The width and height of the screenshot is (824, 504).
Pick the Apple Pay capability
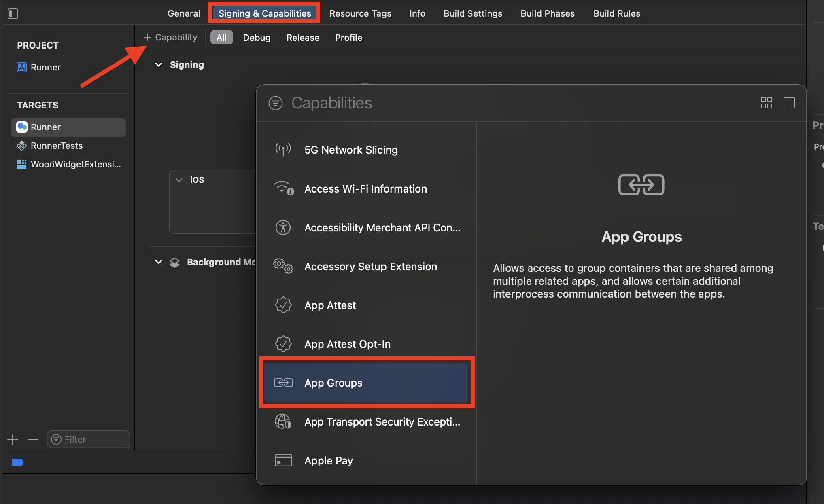coord(328,461)
